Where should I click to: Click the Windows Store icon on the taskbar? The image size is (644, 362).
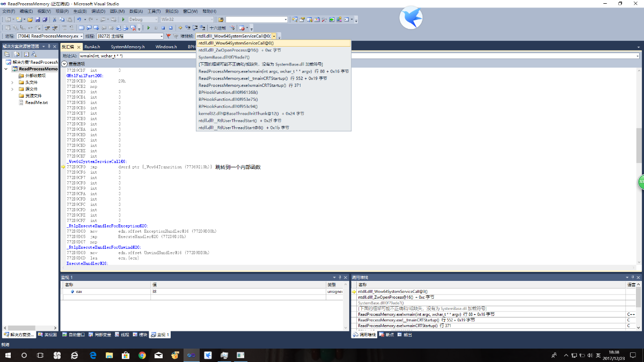coord(126,355)
